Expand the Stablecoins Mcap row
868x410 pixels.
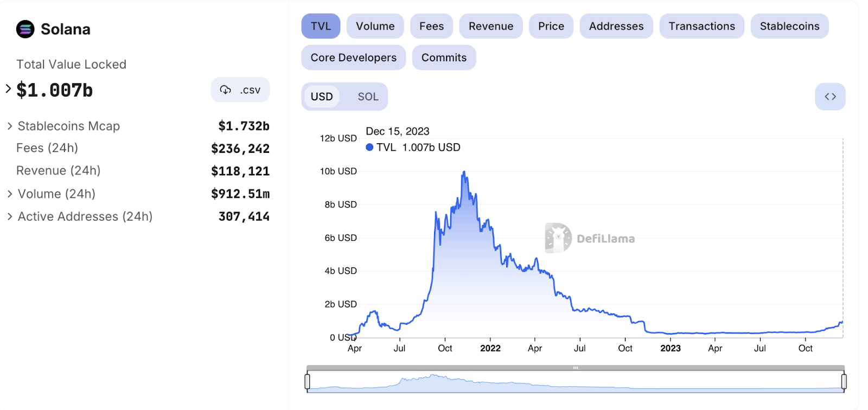(10, 126)
